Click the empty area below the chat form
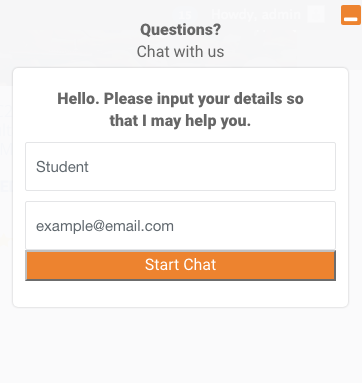Screen dimensions: 362x383 180,345
